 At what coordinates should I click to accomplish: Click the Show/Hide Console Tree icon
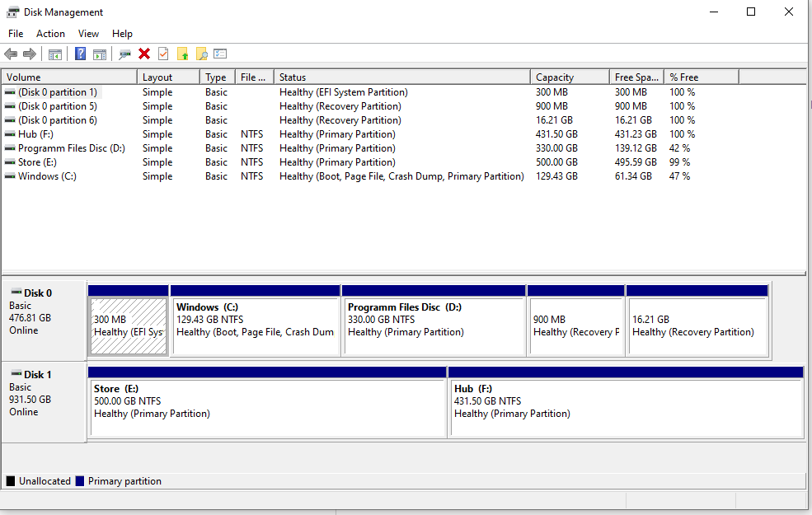(x=55, y=54)
